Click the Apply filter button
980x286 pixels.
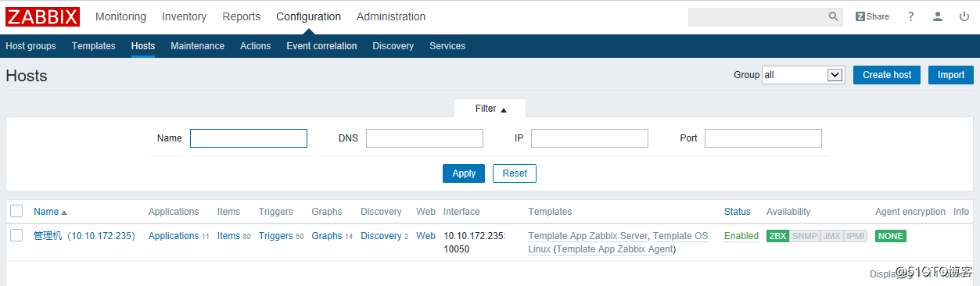point(464,173)
